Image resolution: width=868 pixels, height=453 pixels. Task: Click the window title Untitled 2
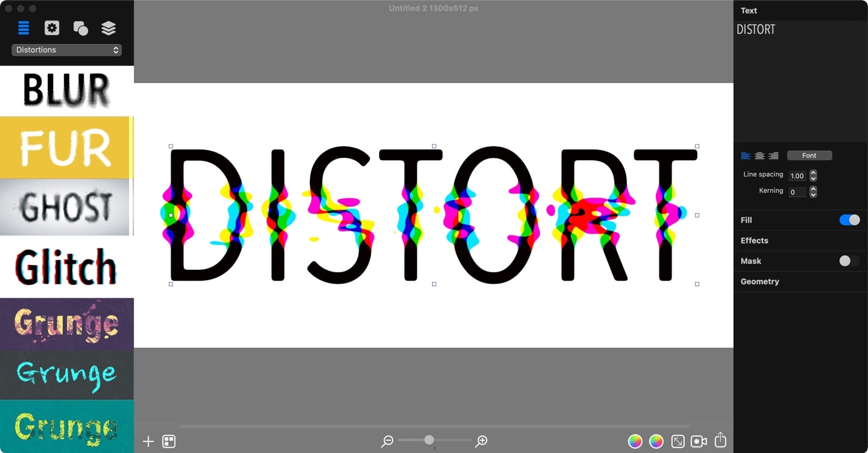coord(433,8)
